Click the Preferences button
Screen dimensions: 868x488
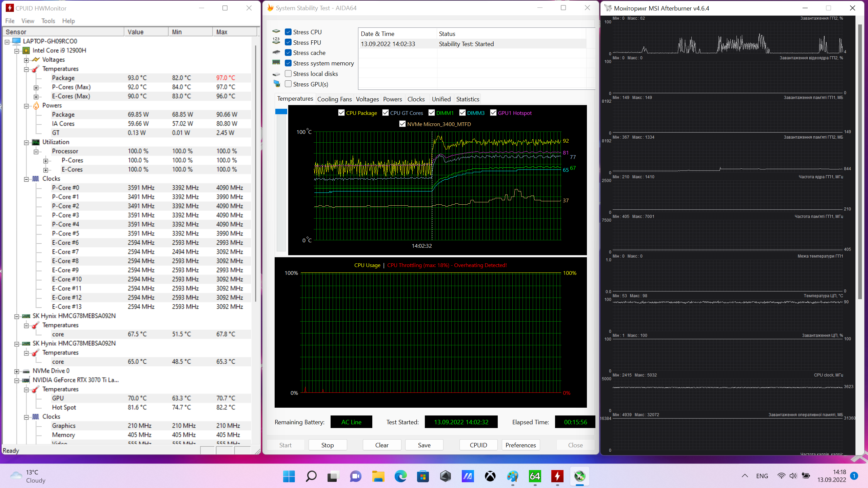click(520, 445)
